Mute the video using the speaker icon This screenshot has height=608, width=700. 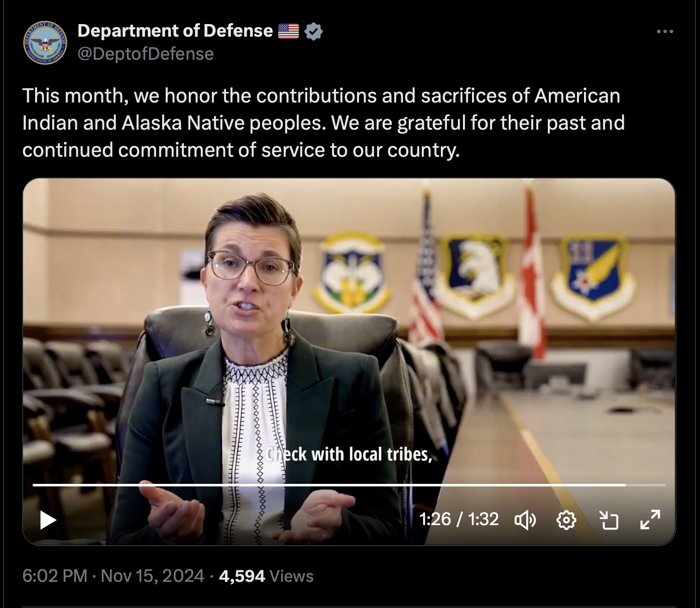526,520
